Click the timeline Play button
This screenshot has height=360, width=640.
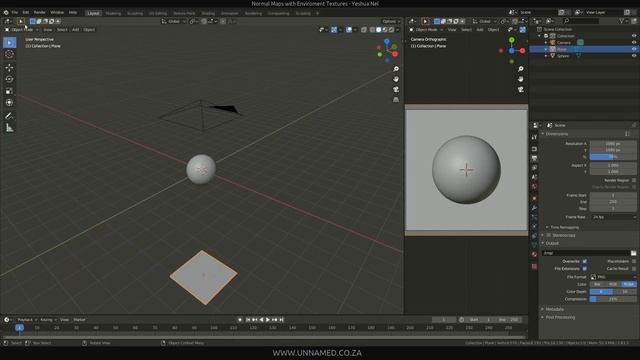tap(268, 320)
